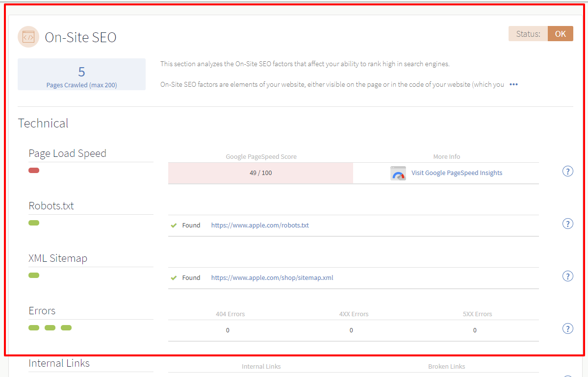
Task: Click Found text in the XML Sitemap row
Action: (x=191, y=277)
